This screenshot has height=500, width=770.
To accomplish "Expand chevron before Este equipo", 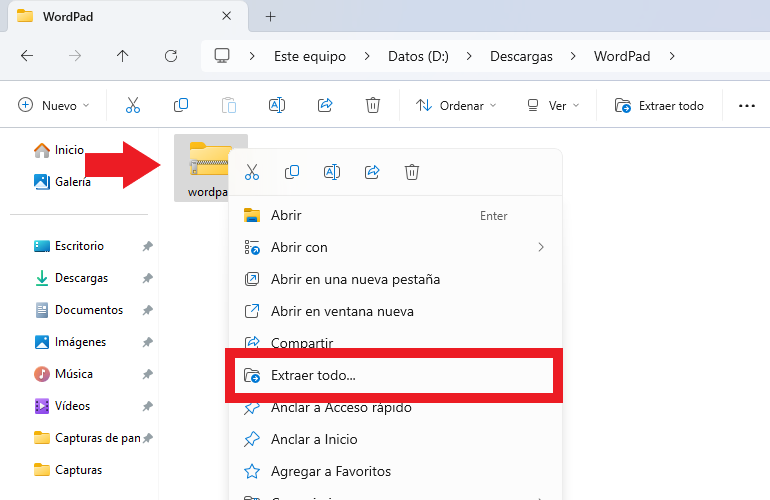I will tap(252, 56).
